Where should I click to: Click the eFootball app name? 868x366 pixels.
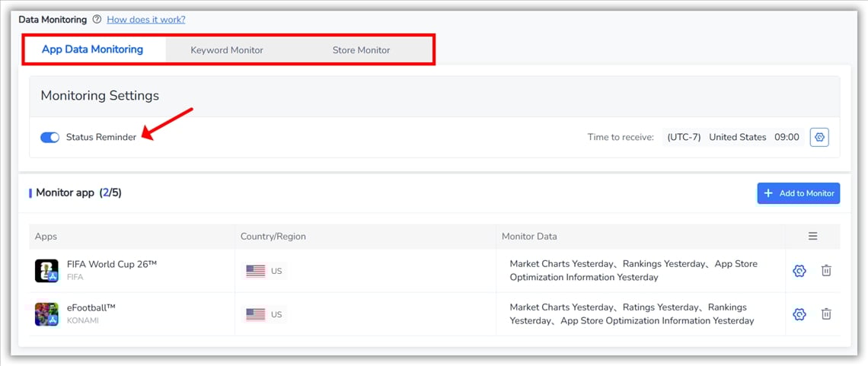(x=91, y=307)
